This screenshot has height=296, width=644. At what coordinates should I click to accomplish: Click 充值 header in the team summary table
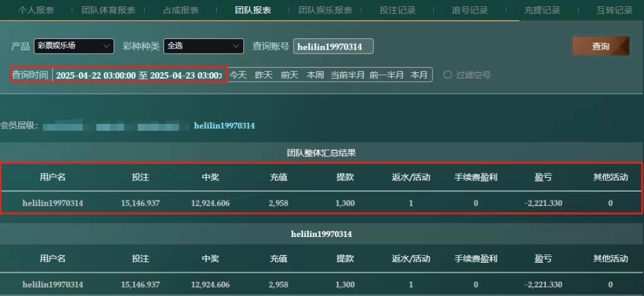coord(279,177)
